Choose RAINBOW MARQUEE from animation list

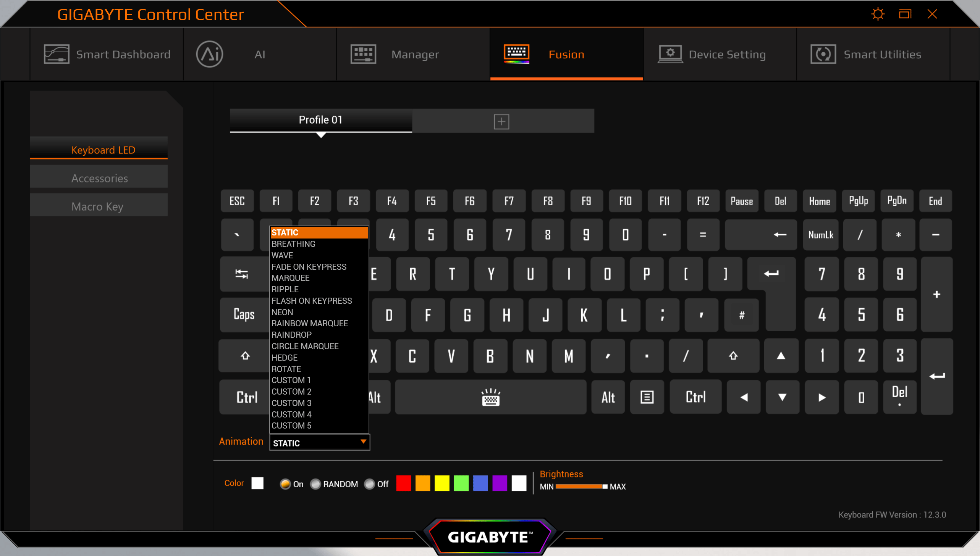(x=309, y=323)
